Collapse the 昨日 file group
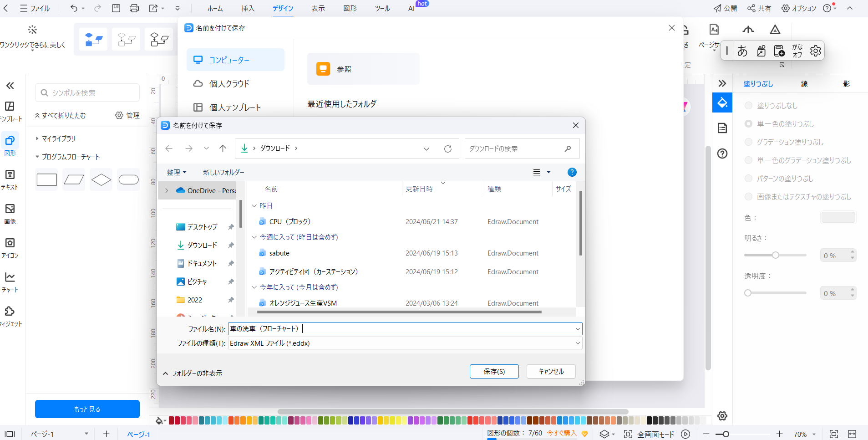 (x=254, y=206)
